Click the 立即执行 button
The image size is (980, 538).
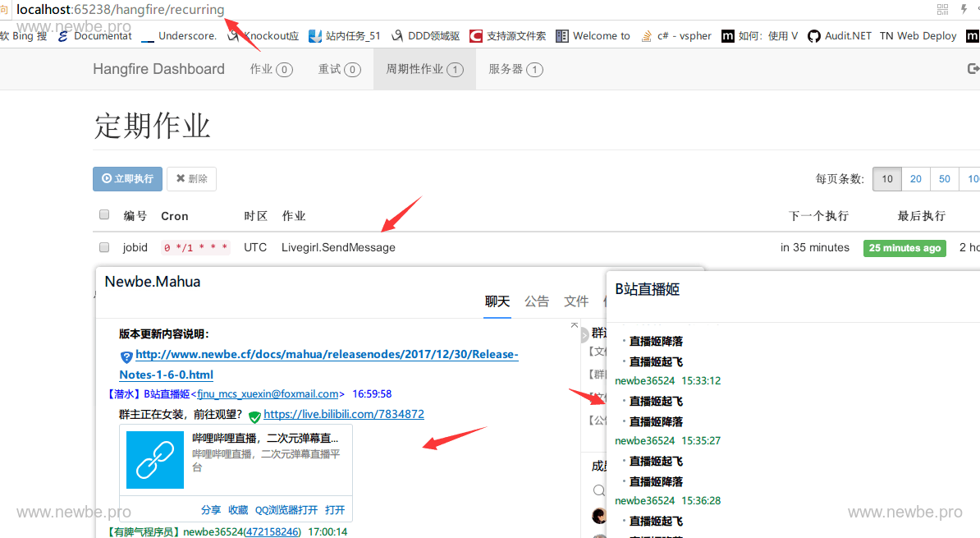pos(127,178)
